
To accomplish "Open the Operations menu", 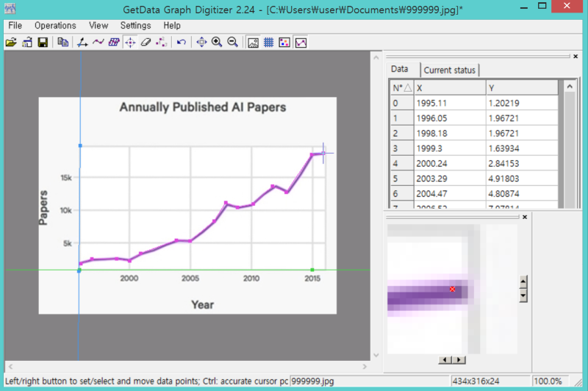I will pos(55,26).
